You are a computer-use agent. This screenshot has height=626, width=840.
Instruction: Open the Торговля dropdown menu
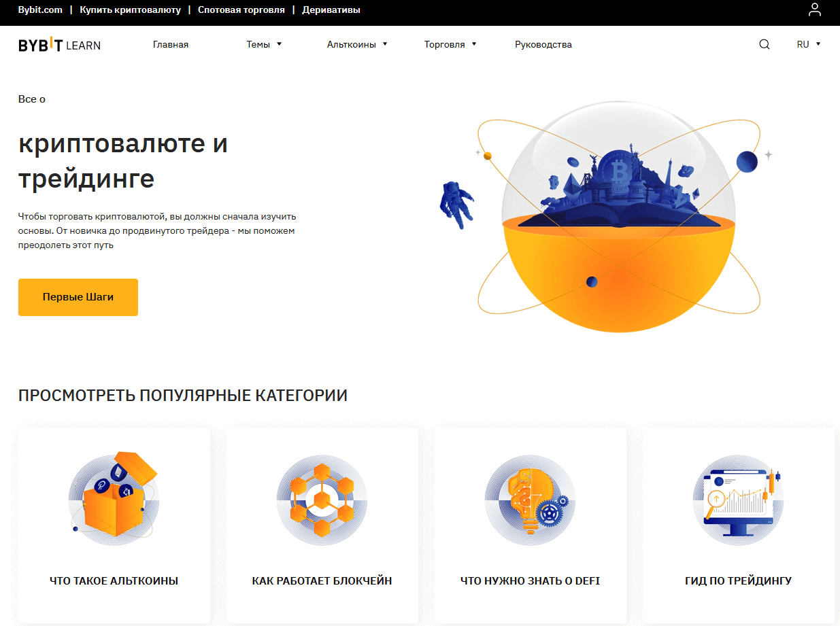click(450, 44)
